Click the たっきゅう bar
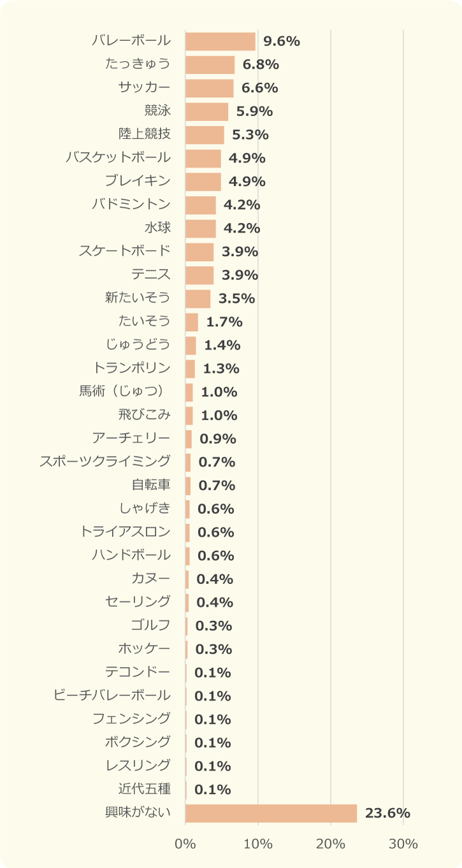This screenshot has width=462, height=868. pyautogui.click(x=210, y=65)
